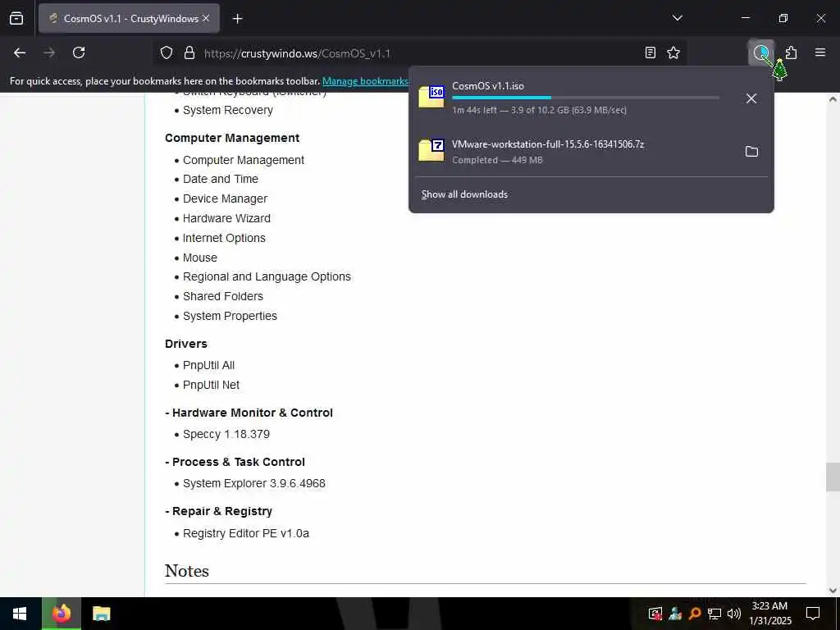The width and height of the screenshot is (840, 630).
Task: Minimize the Firefox window
Action: (746, 18)
